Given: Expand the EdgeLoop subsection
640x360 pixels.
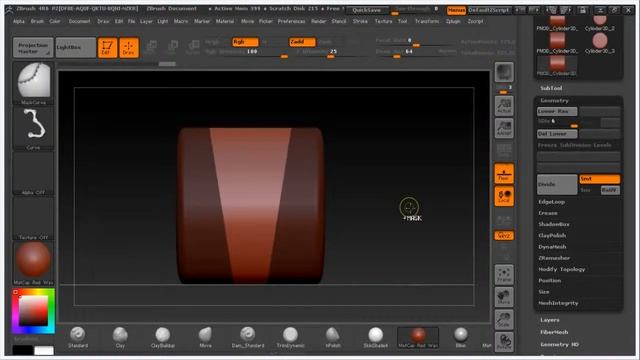Looking at the screenshot, I should click(x=551, y=202).
